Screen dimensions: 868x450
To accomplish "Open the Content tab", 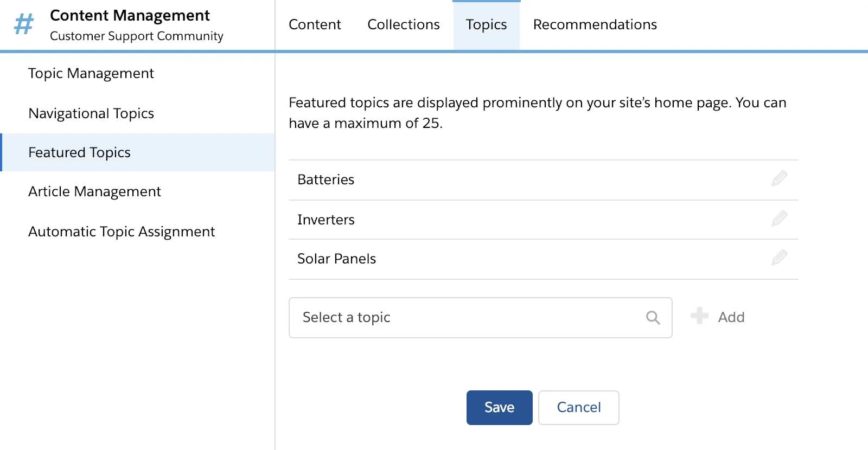I will point(315,24).
